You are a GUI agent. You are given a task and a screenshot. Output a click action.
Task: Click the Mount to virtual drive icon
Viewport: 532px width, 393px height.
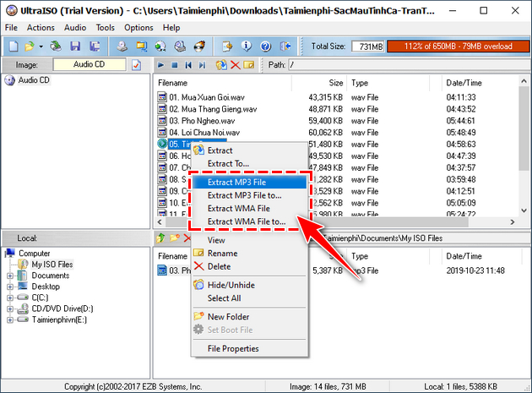[180, 46]
